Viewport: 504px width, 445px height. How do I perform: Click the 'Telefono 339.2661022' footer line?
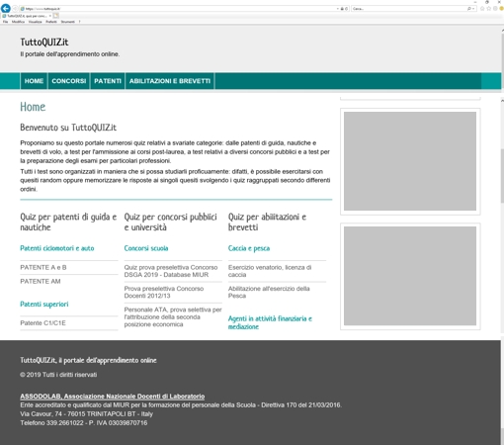click(84, 423)
